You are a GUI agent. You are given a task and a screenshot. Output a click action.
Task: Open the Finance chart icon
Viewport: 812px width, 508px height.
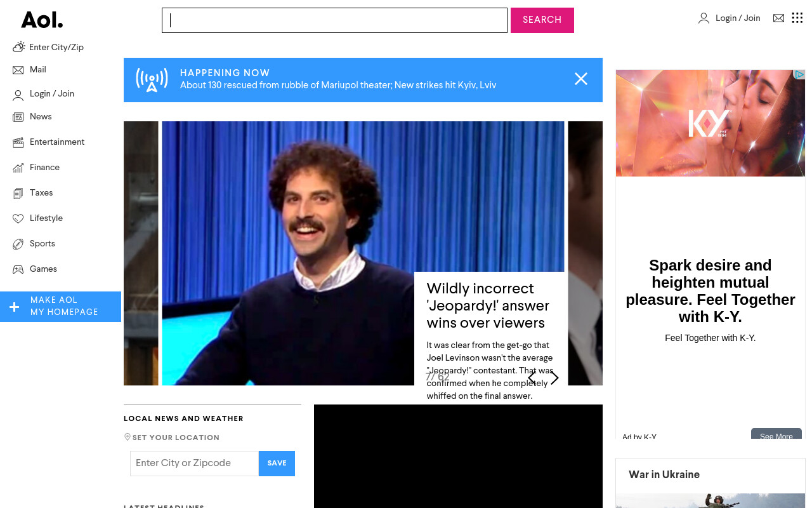(18, 168)
